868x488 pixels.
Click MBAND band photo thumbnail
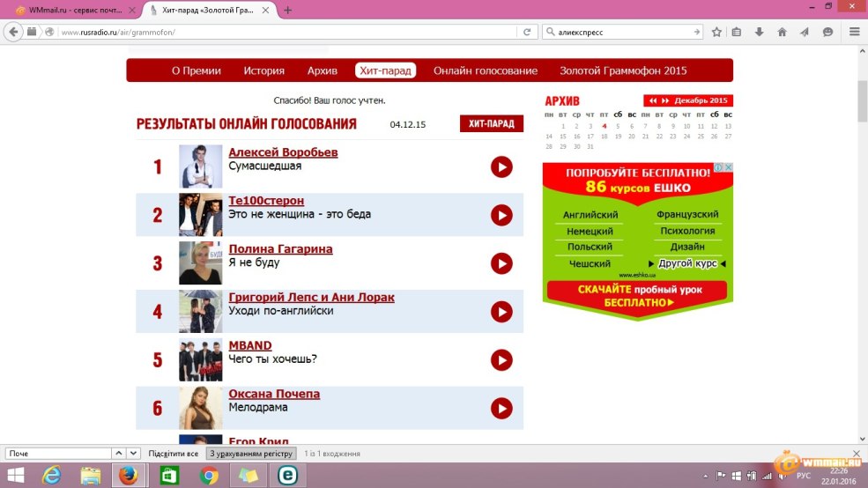point(200,359)
